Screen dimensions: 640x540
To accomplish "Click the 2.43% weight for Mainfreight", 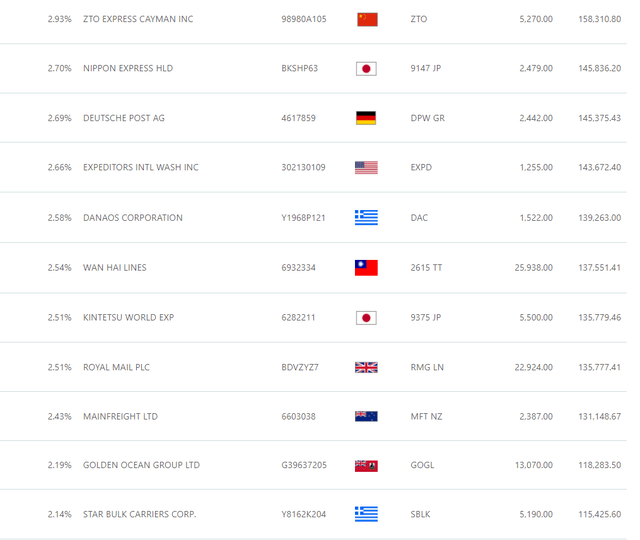I will [59, 416].
